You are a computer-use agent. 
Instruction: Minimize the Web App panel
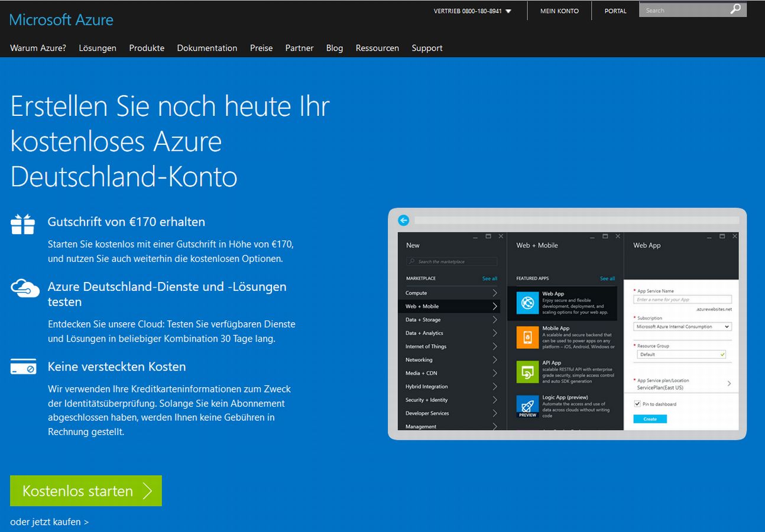(x=710, y=237)
